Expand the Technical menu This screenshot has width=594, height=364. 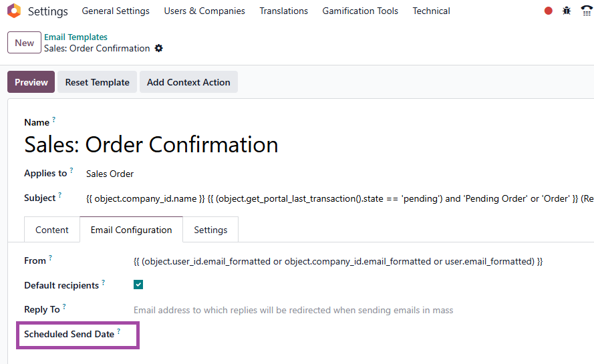point(431,11)
